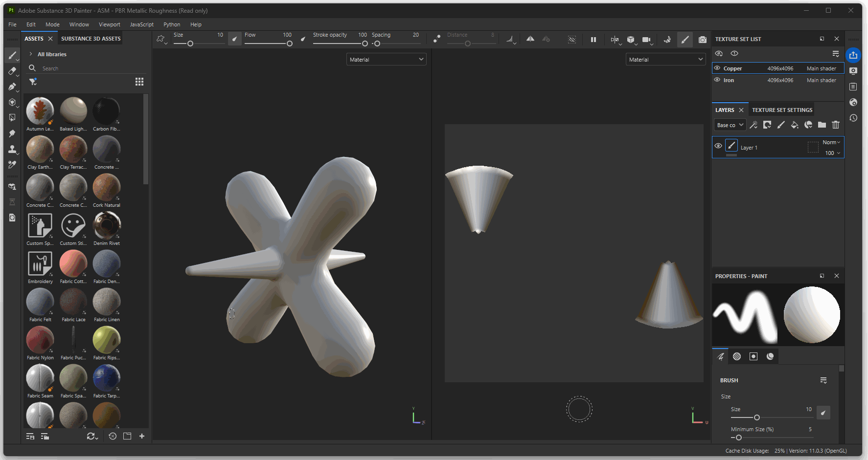Click the Flow slider handle
This screenshot has height=460, width=868.
(x=290, y=44)
